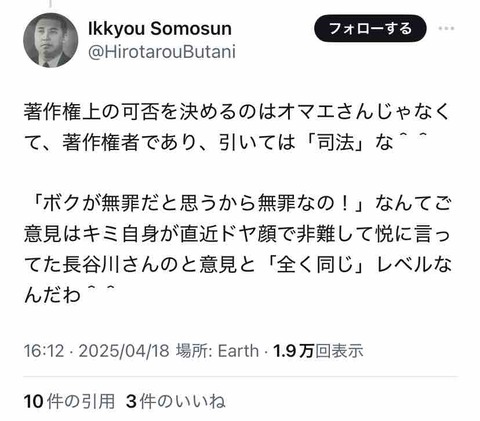Select the second paragraph starting 「ボクが無罪だと

(237, 249)
